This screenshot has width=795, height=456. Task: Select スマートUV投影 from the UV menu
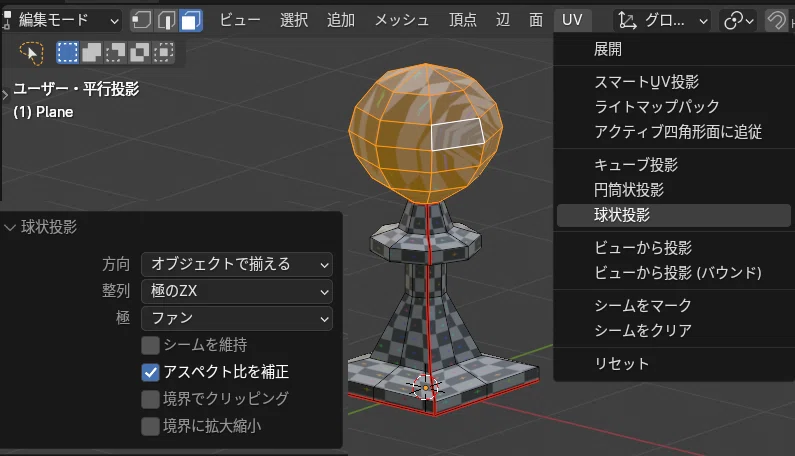coord(646,82)
